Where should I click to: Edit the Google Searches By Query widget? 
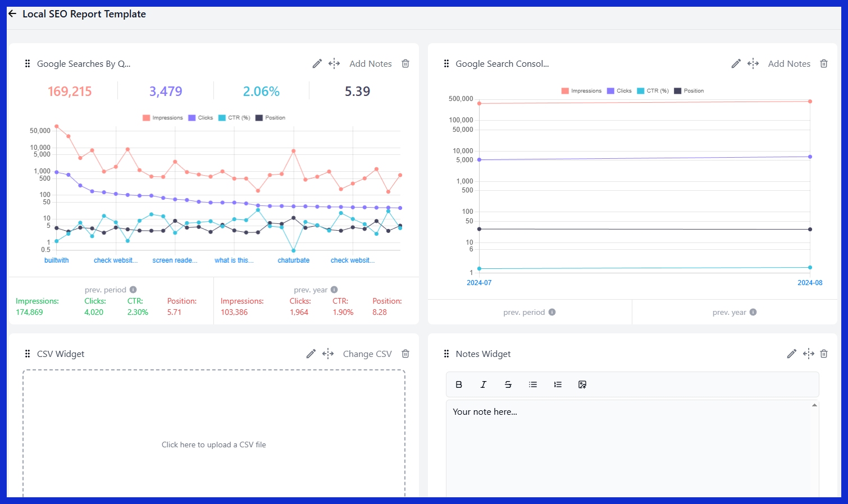point(317,64)
